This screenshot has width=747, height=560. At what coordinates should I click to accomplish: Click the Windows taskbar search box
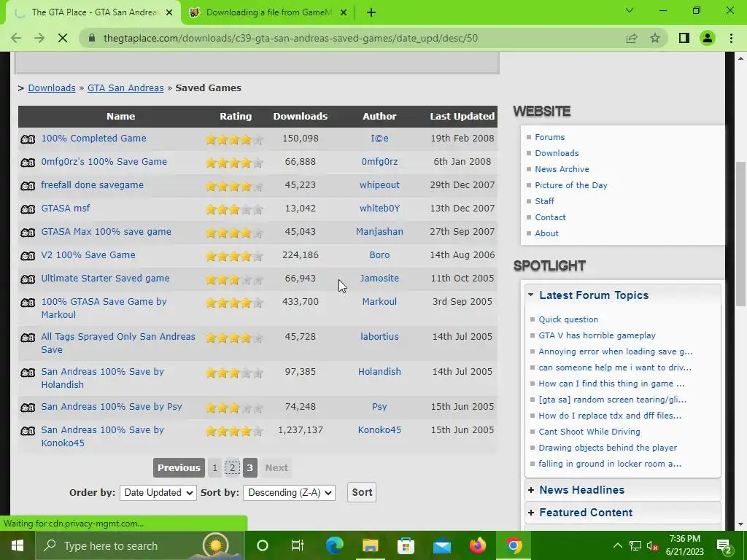coord(139,545)
